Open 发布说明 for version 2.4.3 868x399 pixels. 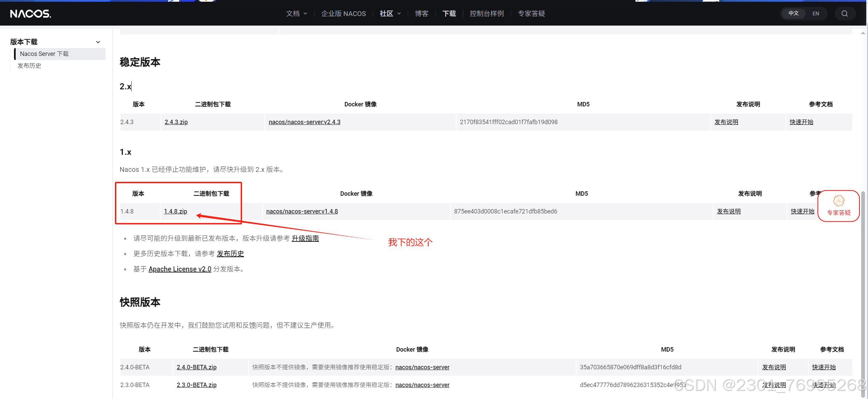[726, 122]
